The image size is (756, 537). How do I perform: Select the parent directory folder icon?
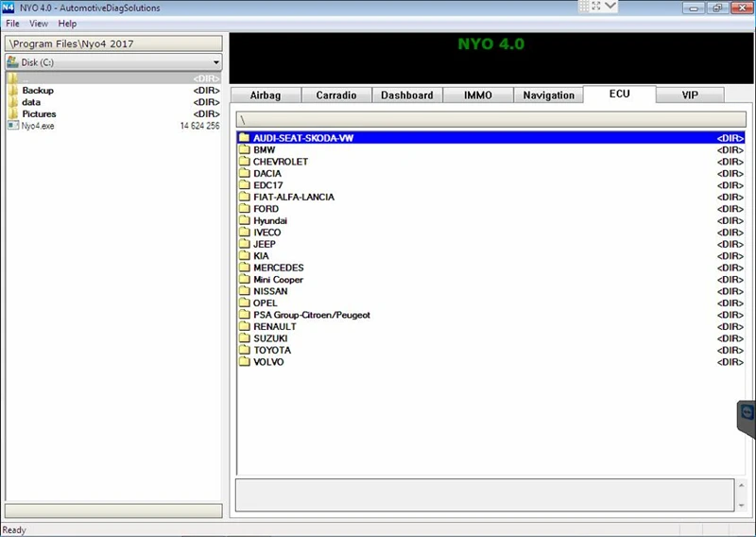tap(13, 78)
